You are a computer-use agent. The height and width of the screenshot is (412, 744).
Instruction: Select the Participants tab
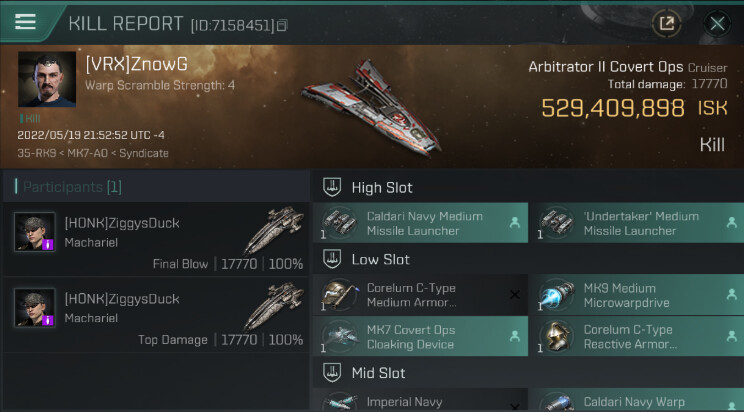point(72,187)
